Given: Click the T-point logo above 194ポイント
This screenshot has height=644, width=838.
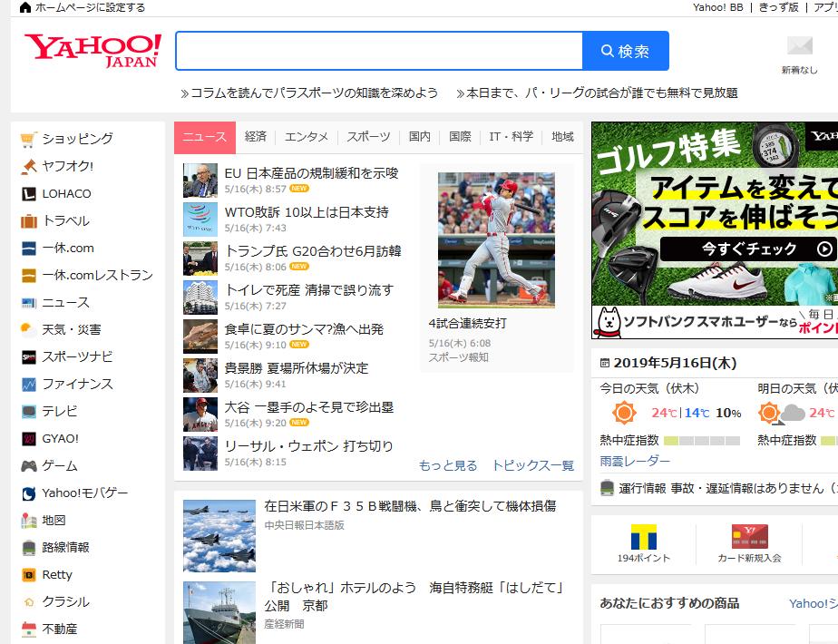Looking at the screenshot, I should click(x=644, y=537).
